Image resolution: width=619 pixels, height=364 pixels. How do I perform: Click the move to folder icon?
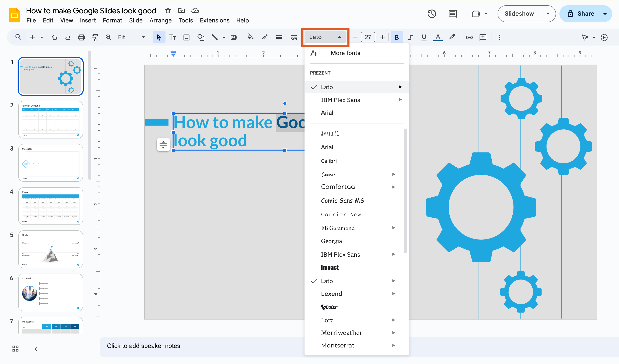[182, 10]
